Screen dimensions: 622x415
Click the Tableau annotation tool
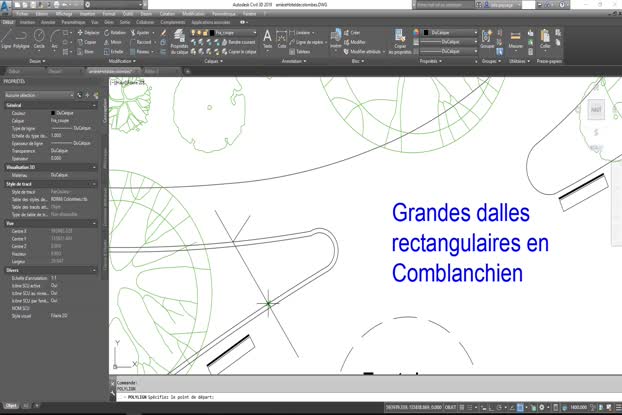(299, 52)
